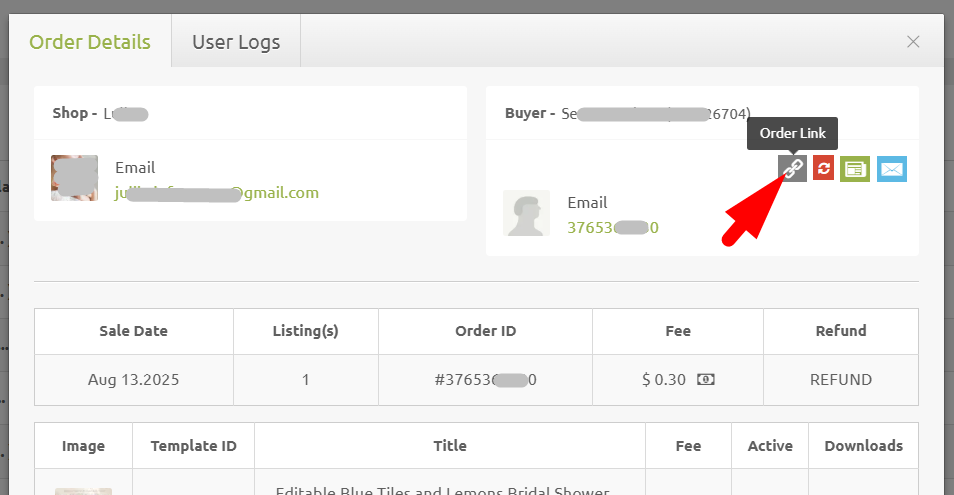The image size is (954, 495).
Task: Click the Sale Date column header
Action: tap(134, 331)
